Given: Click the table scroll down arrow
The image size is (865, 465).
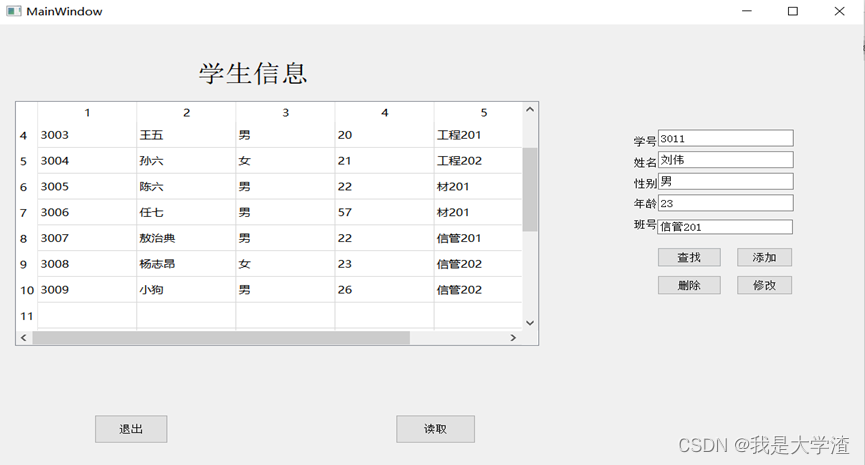Looking at the screenshot, I should pos(530,323).
